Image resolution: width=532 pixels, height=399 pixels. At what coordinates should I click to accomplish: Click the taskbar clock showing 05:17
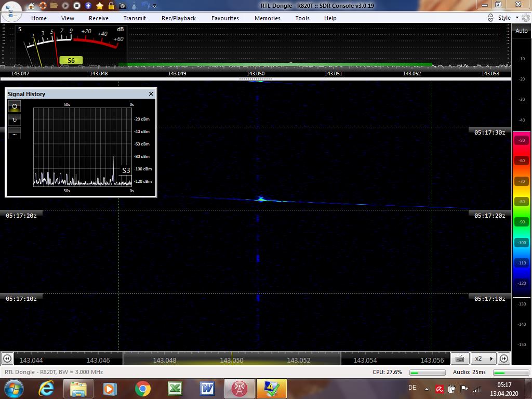click(x=504, y=389)
